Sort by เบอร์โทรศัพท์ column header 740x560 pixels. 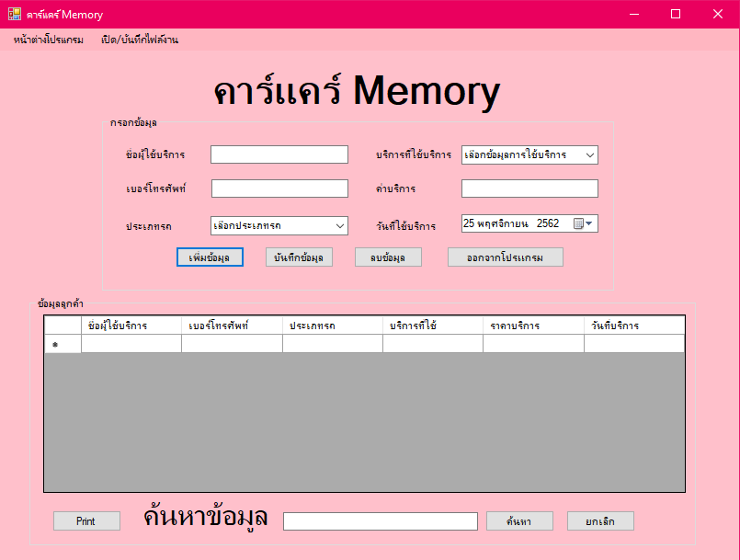[x=232, y=326]
